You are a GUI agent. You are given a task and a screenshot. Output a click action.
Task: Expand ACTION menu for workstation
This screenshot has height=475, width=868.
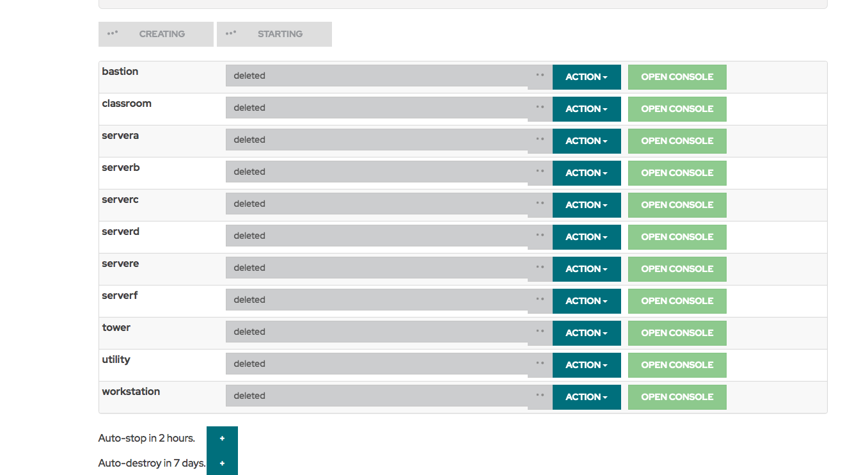click(586, 397)
